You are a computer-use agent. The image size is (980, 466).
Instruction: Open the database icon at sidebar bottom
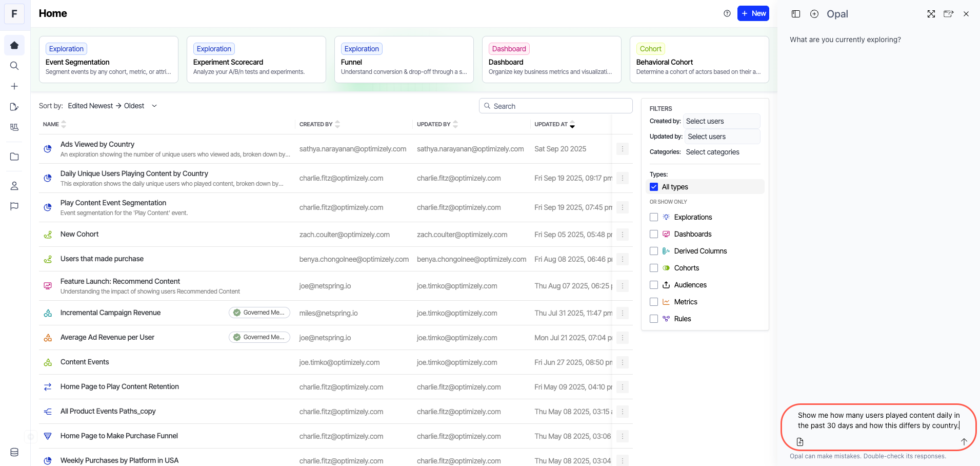coord(14,452)
